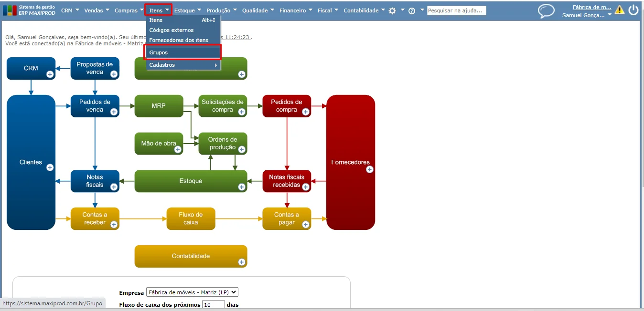Select Grupos in the Itens menu
Viewport: 644px width, 311px height.
(x=183, y=52)
